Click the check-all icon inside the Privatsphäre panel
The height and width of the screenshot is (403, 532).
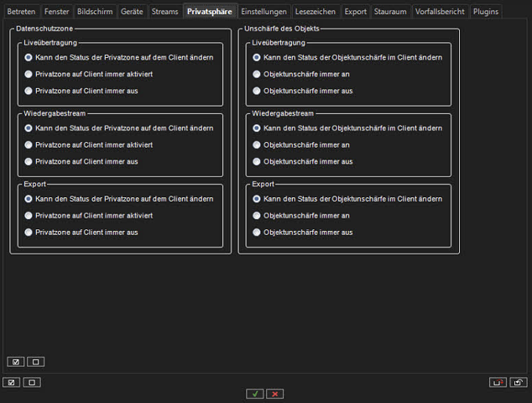tap(16, 362)
